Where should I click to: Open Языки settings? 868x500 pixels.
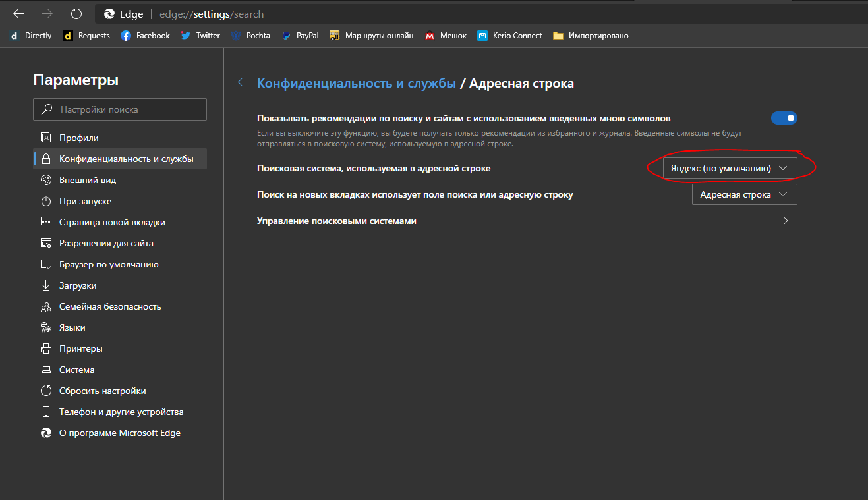point(119,327)
